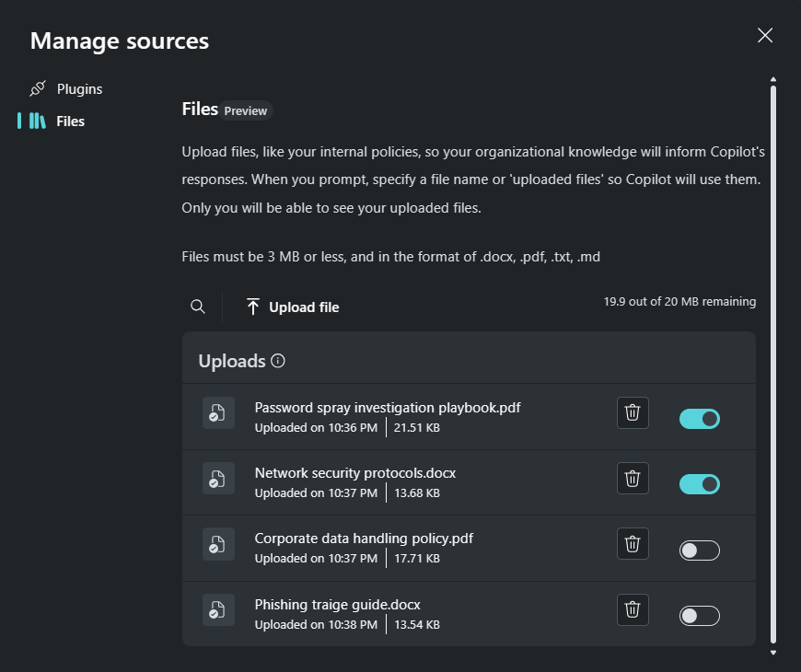
Task: Remove Phishing traige guide.docx with trash icon
Action: pyautogui.click(x=633, y=609)
